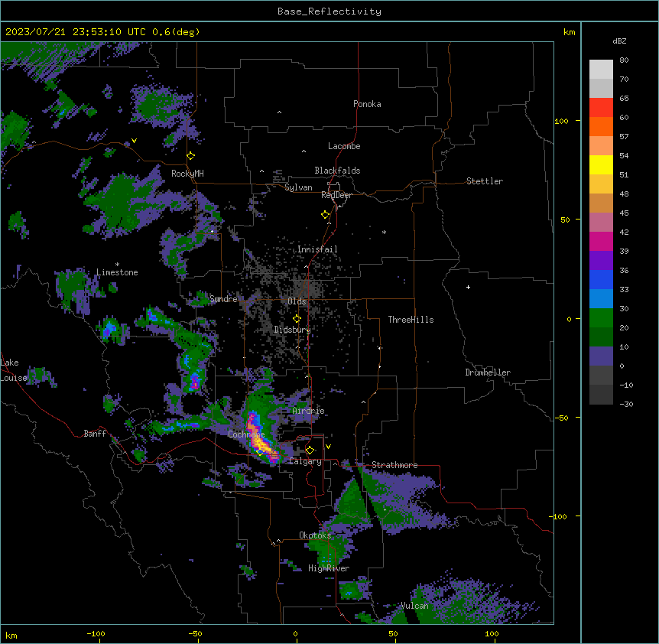
Task: Select the Cochrane label
Action: 246,434
